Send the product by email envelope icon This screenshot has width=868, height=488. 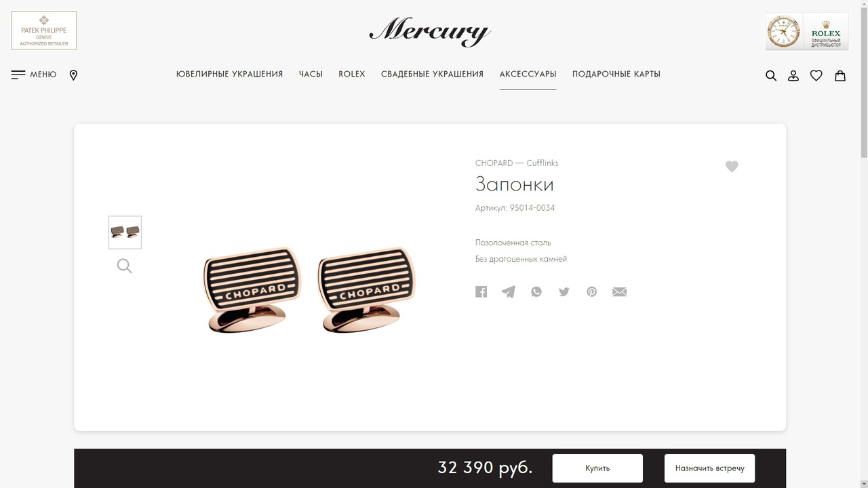pyautogui.click(x=620, y=292)
